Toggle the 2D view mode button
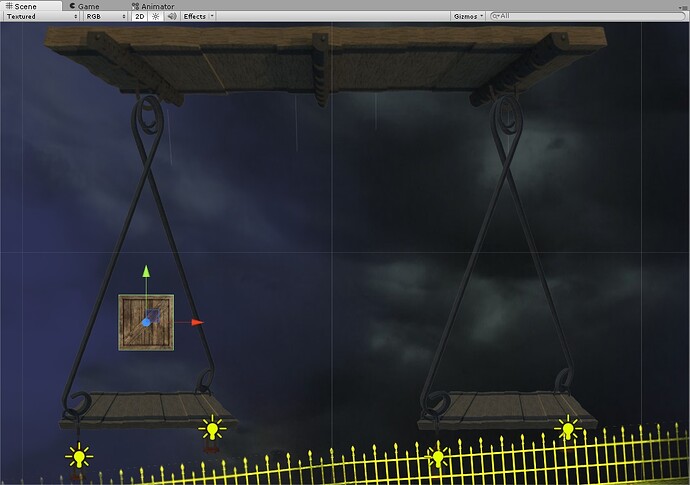 [x=139, y=16]
